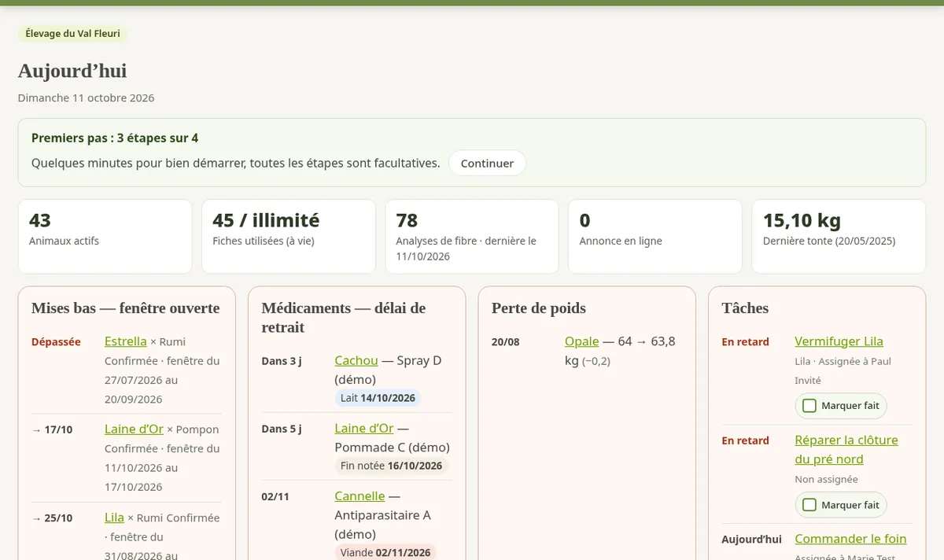Click the Non assignée label
Viewport: 944px width, 560px height.
coord(827,479)
